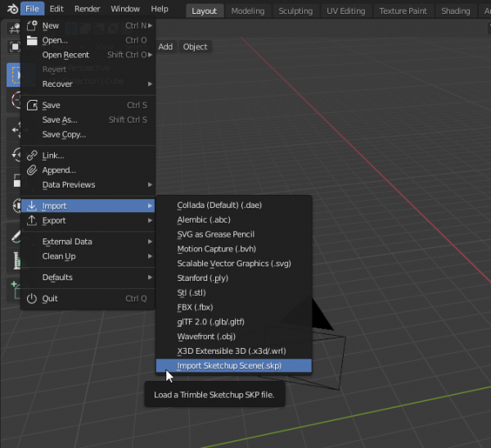Switch to the Sculpting workspace tab
The image size is (491, 448).
[x=295, y=11]
